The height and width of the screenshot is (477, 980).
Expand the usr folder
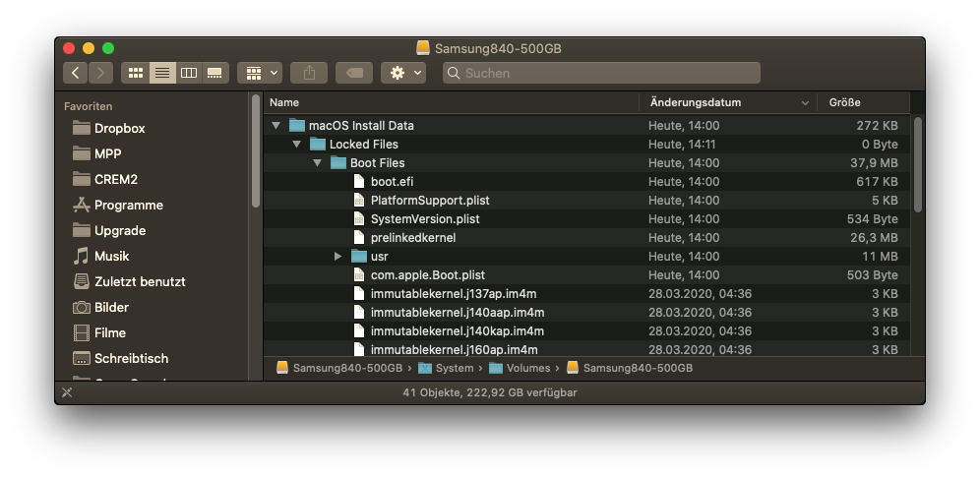click(337, 257)
